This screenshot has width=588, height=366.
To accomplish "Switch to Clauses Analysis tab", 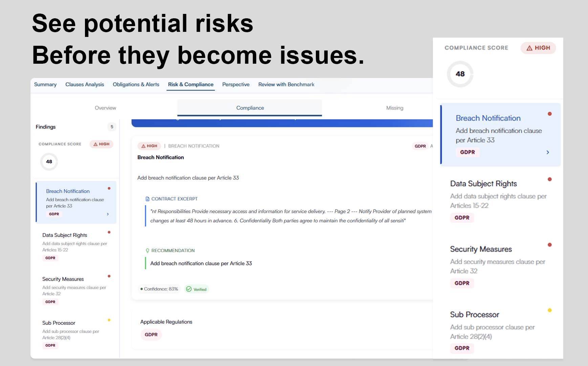I will 85,84.
